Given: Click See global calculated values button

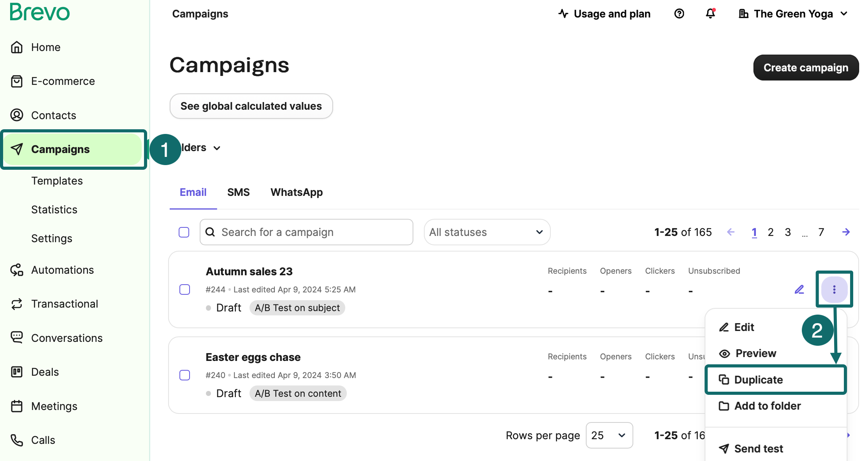Looking at the screenshot, I should click(x=251, y=106).
